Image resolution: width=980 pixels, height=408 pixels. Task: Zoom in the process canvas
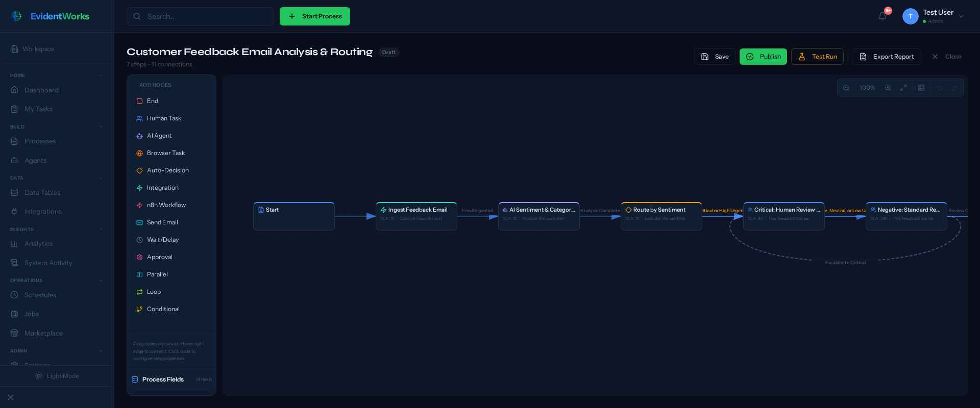(888, 88)
